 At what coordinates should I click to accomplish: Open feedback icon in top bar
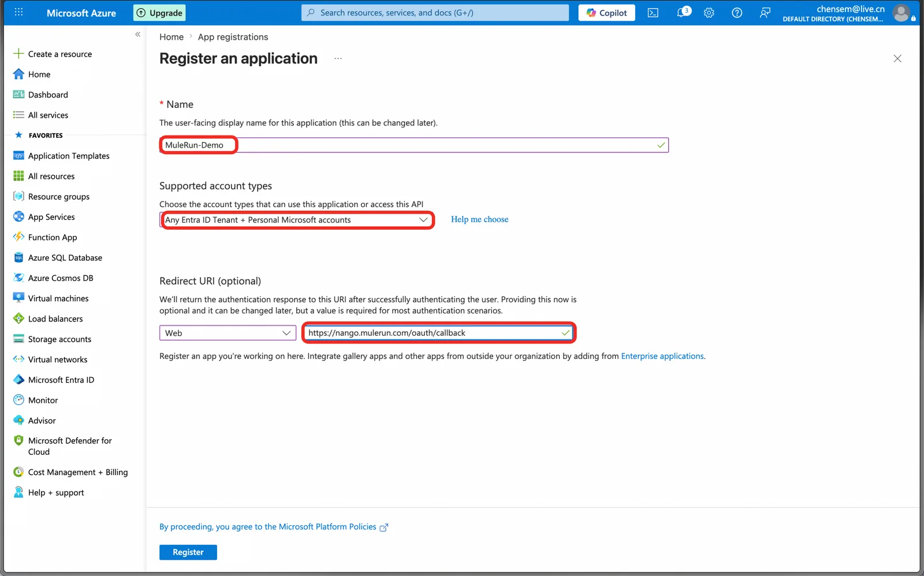click(x=765, y=13)
